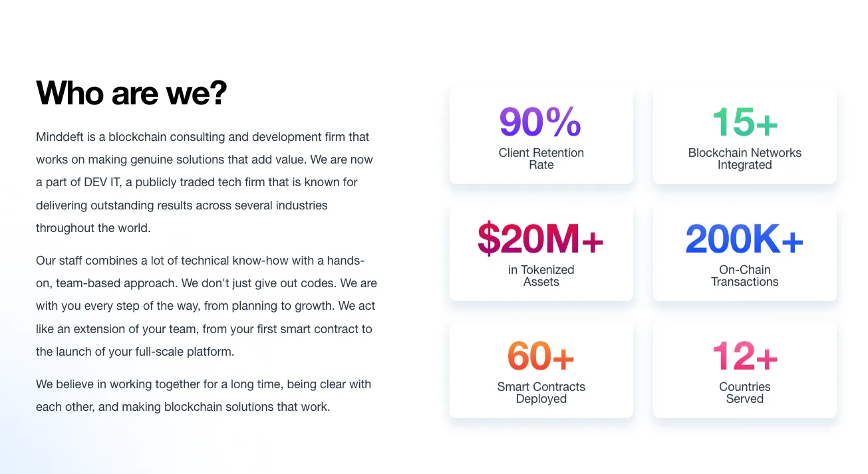Click the orange 60+ number
Screen dimensions: 868x474
coord(541,356)
